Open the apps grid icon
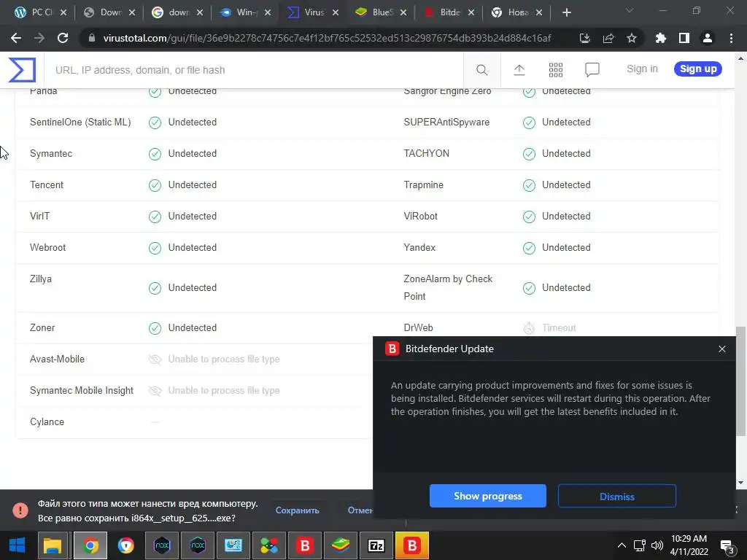747x560 pixels. tap(555, 70)
